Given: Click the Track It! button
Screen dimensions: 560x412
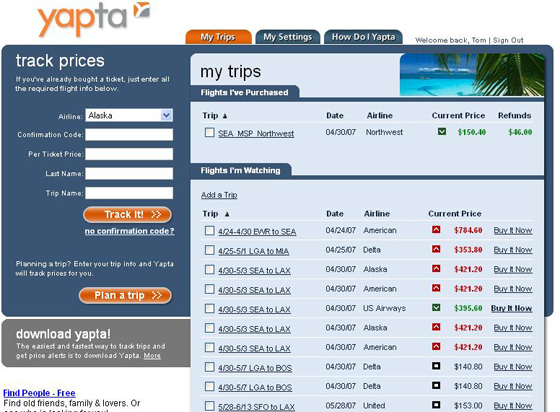Looking at the screenshot, I should coord(128,215).
